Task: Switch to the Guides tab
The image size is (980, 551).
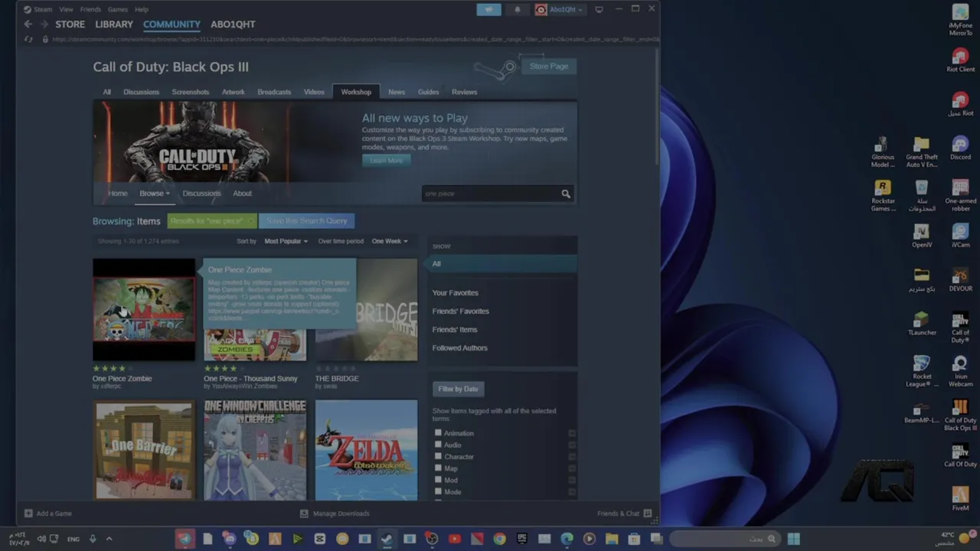Action: click(428, 92)
